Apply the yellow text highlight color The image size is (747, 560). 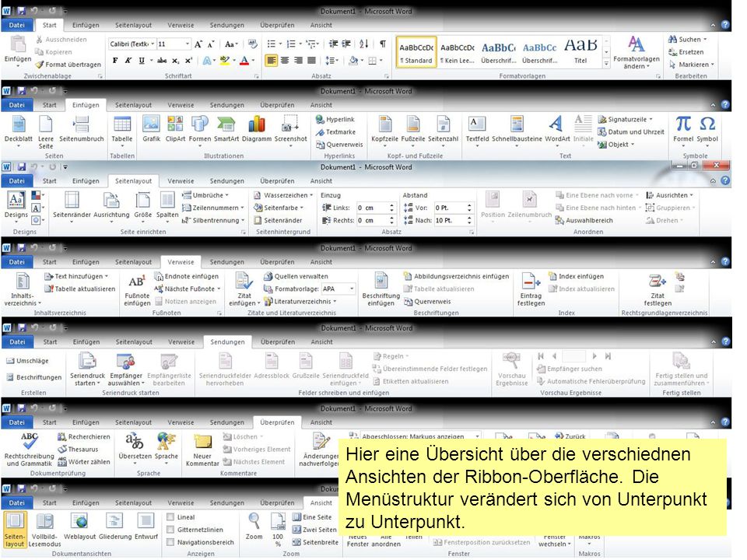(224, 61)
